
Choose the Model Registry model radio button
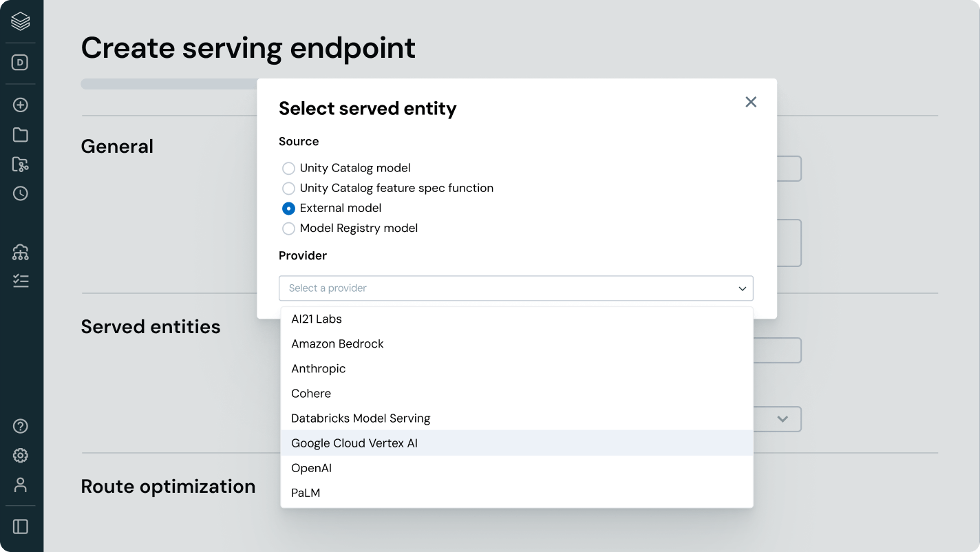[289, 229]
